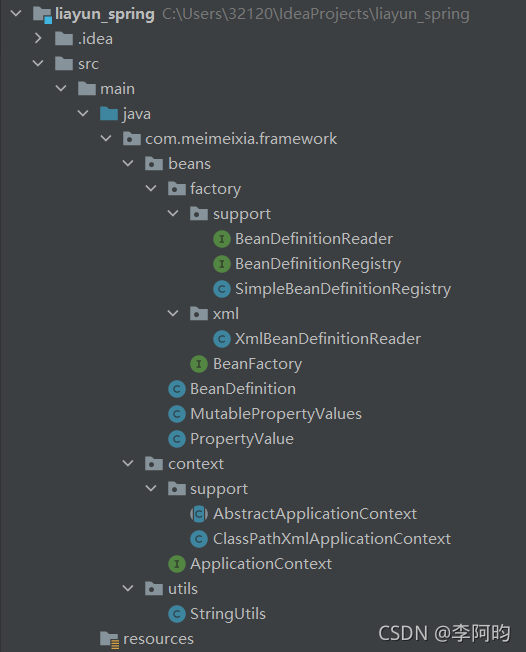Click the AbstractApplicationContext abstract class icon
This screenshot has width=526, height=652.
(199, 514)
